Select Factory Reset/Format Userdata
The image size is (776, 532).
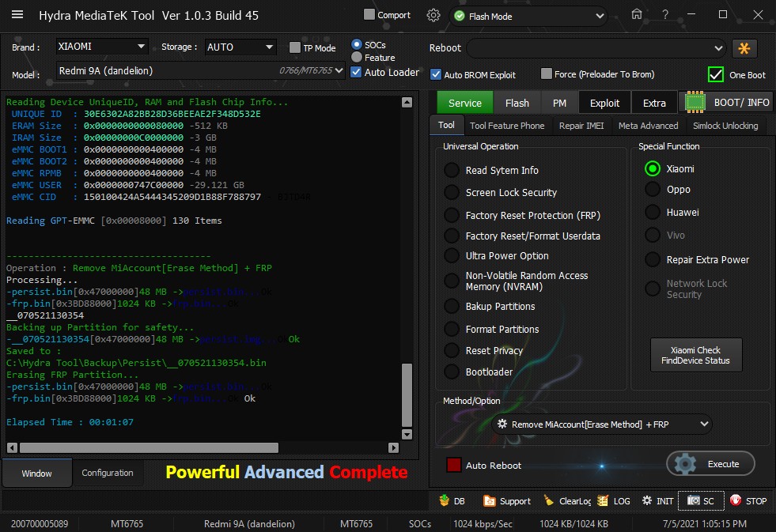[x=452, y=236]
